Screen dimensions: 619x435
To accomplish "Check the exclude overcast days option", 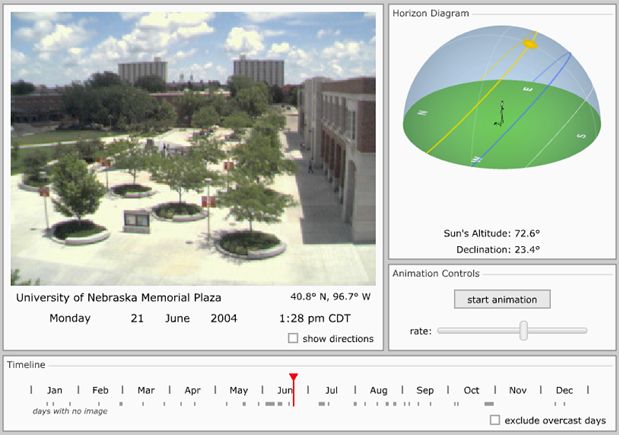I will 495,420.
